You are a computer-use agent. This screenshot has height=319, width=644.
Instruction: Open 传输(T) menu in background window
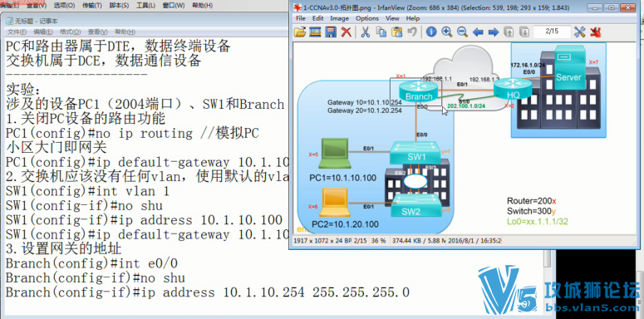click(x=92, y=6)
